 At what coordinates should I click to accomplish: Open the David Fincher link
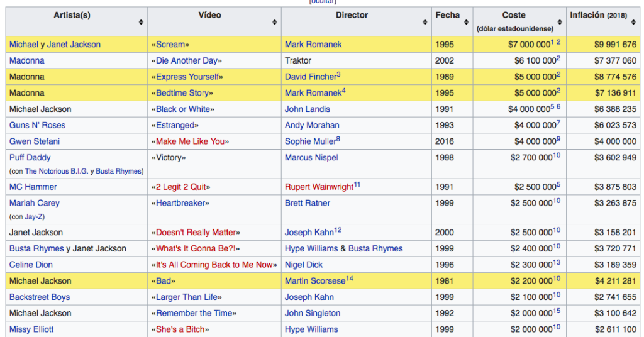311,77
